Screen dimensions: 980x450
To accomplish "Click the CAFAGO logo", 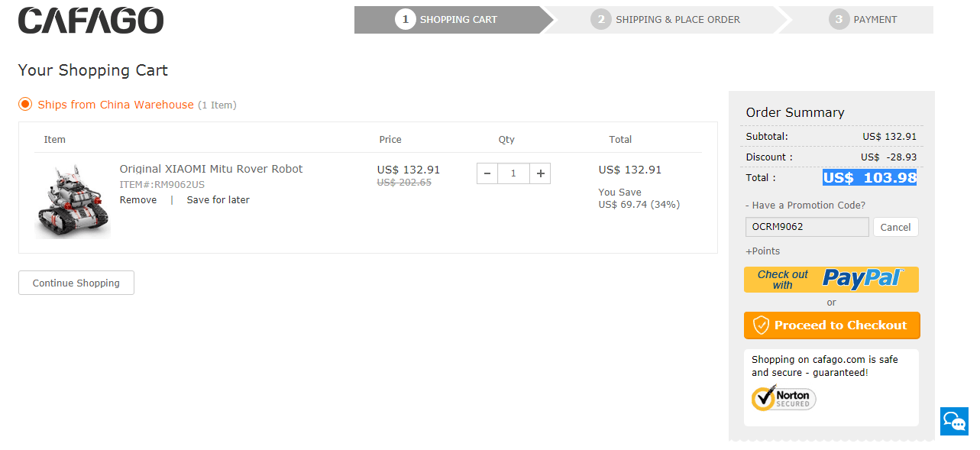I will [91, 21].
